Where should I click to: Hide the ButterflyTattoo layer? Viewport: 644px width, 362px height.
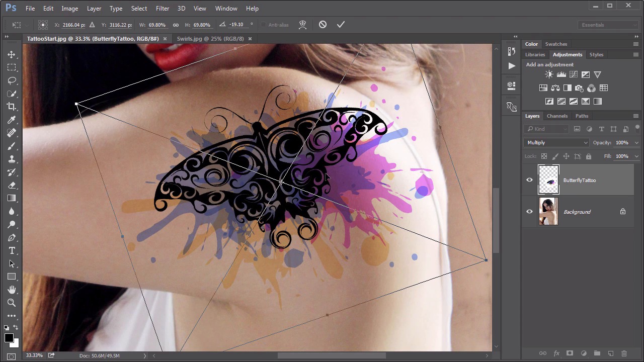(529, 180)
